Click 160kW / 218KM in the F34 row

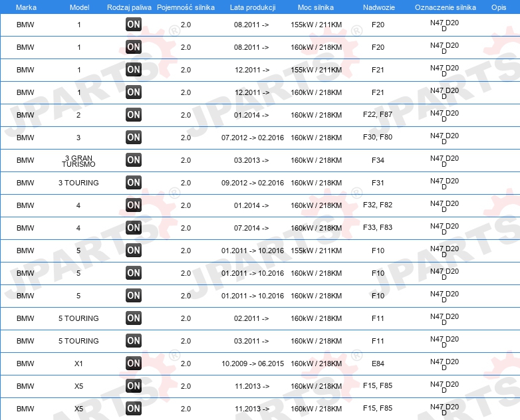316,160
